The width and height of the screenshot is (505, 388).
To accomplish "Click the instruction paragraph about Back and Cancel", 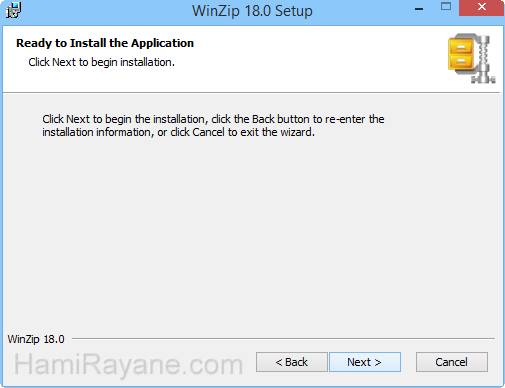I will (213, 126).
